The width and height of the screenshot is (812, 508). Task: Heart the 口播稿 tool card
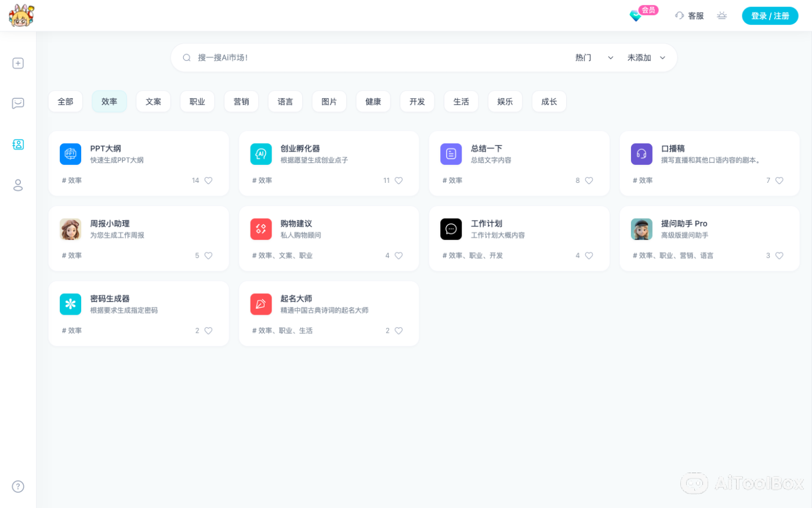pos(779,181)
